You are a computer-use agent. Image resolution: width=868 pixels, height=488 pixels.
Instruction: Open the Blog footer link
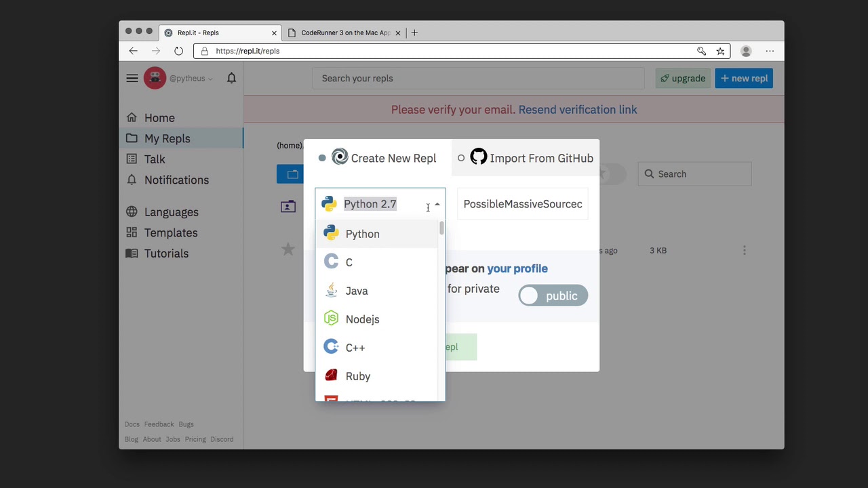pos(131,439)
